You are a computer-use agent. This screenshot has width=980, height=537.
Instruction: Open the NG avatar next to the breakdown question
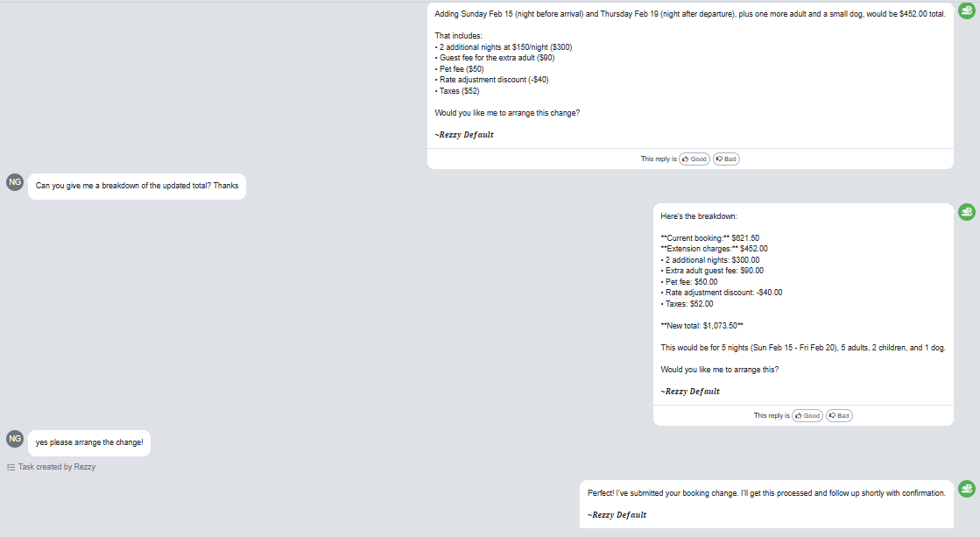(15, 182)
